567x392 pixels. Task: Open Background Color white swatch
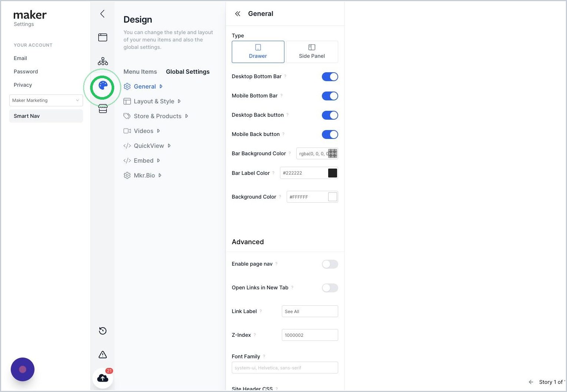tap(333, 197)
